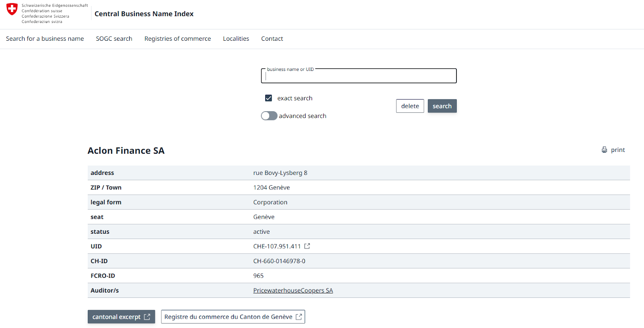The height and width of the screenshot is (328, 644).
Task: Click the UID number CHE-107.951.411
Action: (277, 246)
